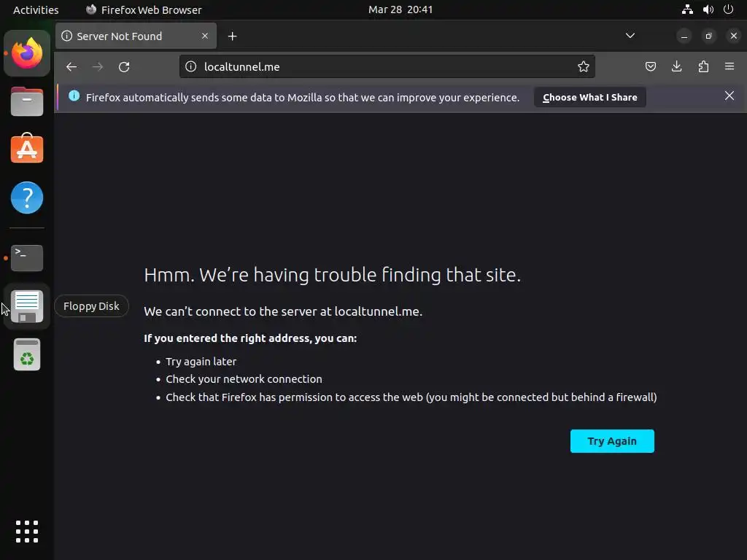Open the Firefox application menu
This screenshot has height=560, width=747.
[729, 66]
